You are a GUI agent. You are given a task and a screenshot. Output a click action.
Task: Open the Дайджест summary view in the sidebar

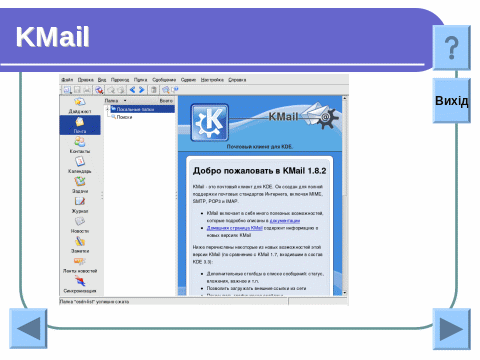coord(80,105)
